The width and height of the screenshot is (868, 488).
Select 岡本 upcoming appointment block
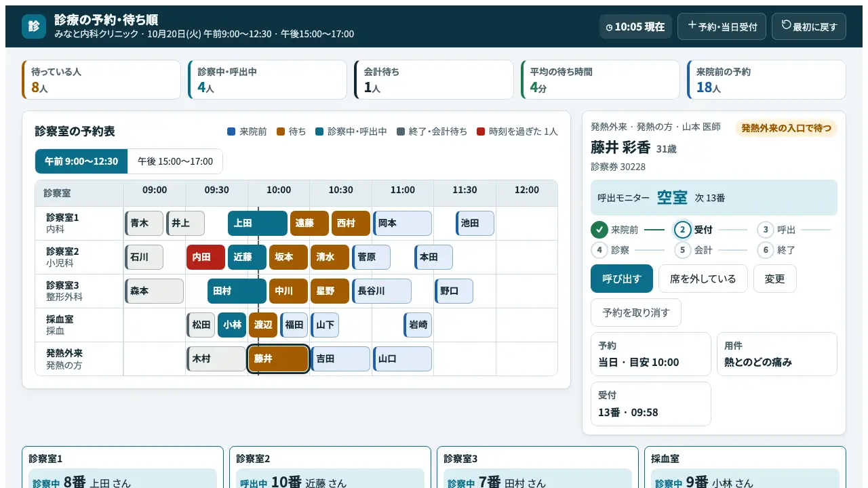point(402,223)
